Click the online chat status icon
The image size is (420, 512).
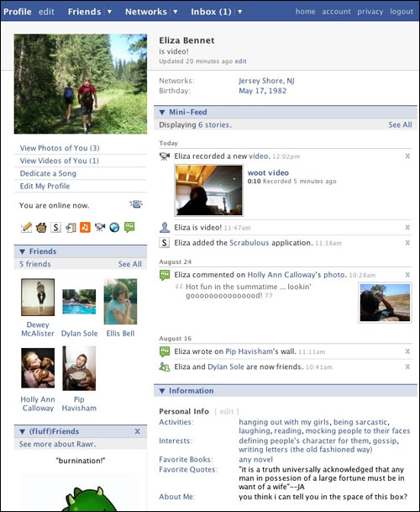point(136,204)
